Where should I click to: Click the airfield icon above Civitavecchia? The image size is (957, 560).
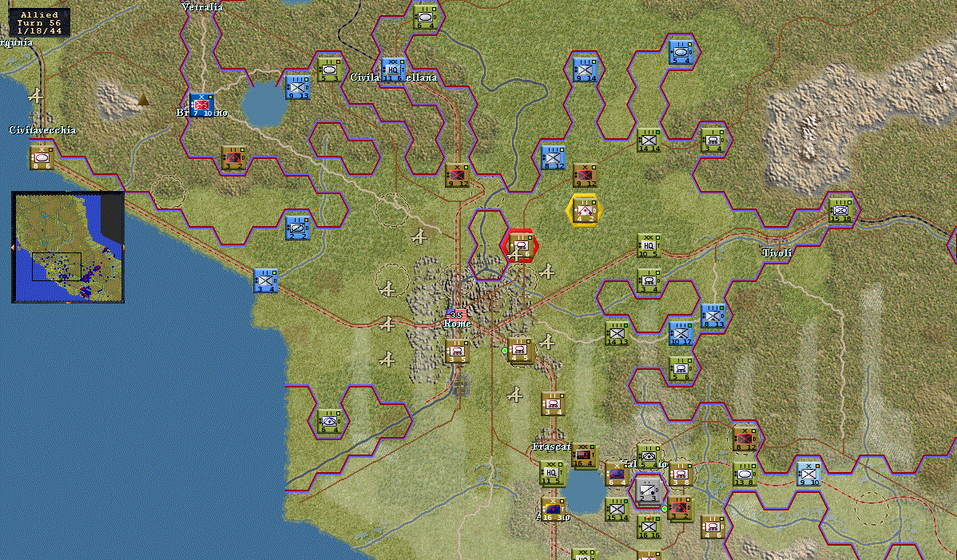(37, 95)
